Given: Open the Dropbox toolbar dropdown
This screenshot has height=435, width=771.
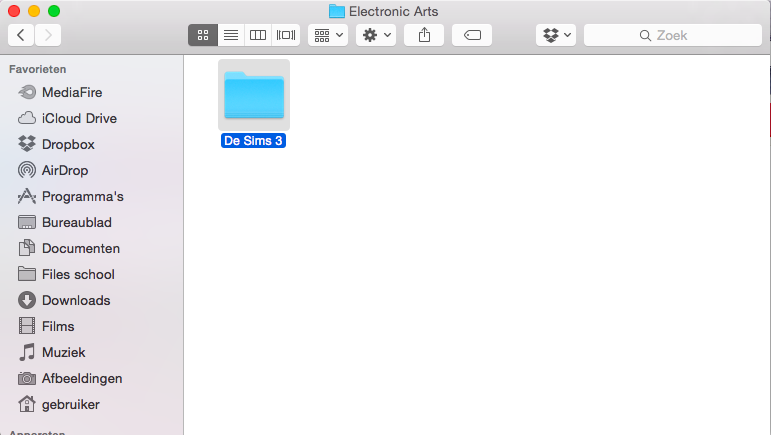Looking at the screenshot, I should (x=556, y=35).
